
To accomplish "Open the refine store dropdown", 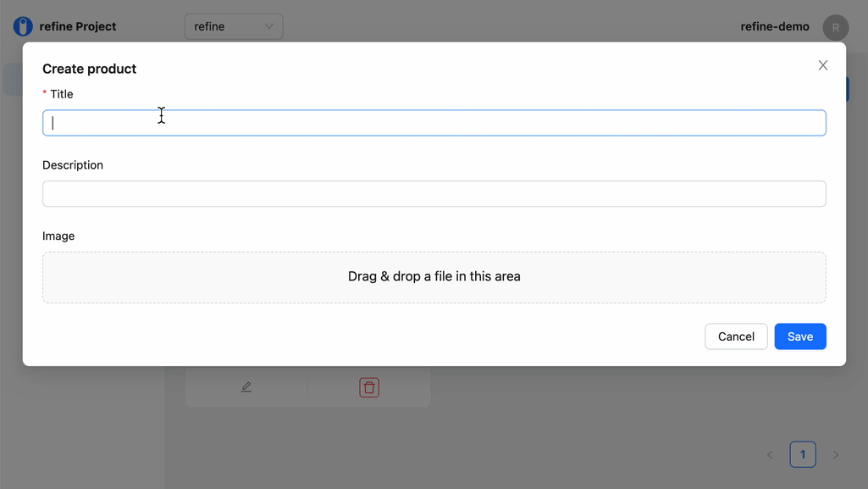I will pos(234,26).
